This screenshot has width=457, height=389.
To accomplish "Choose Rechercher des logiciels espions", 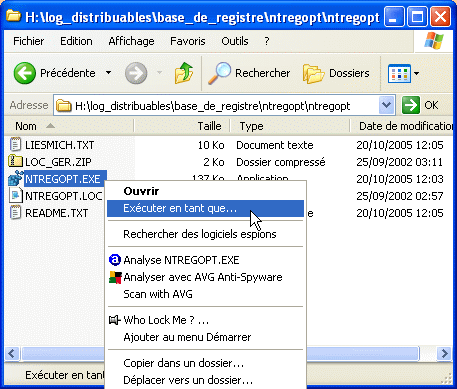I will pyautogui.click(x=205, y=234).
